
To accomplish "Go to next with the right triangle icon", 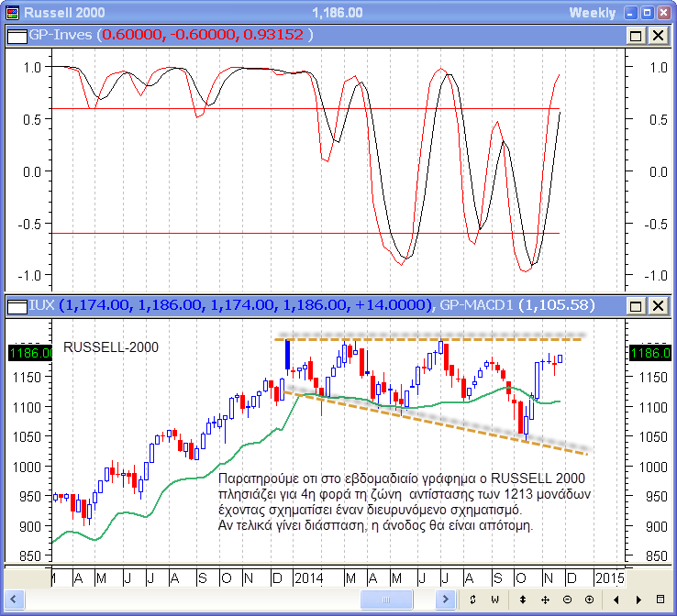I will [638, 599].
